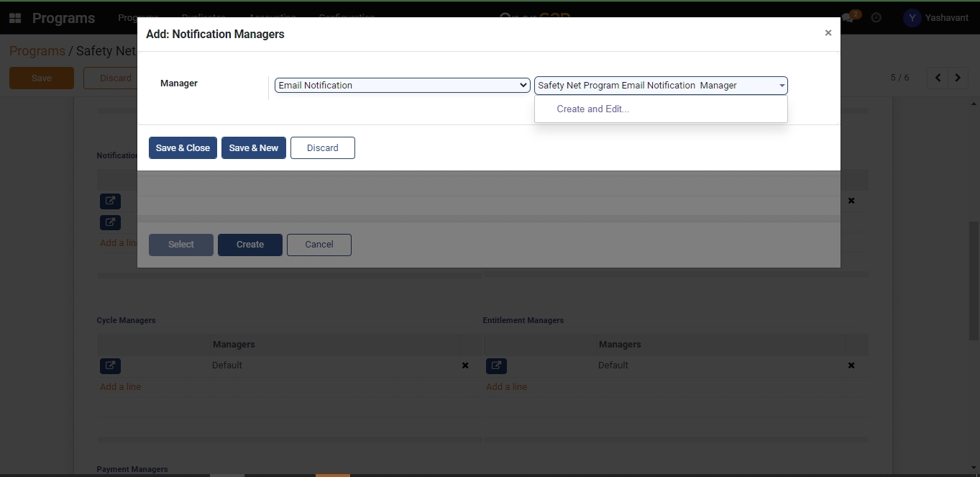Image resolution: width=980 pixels, height=477 pixels.
Task: Discard the new notification manager
Action: point(322,148)
